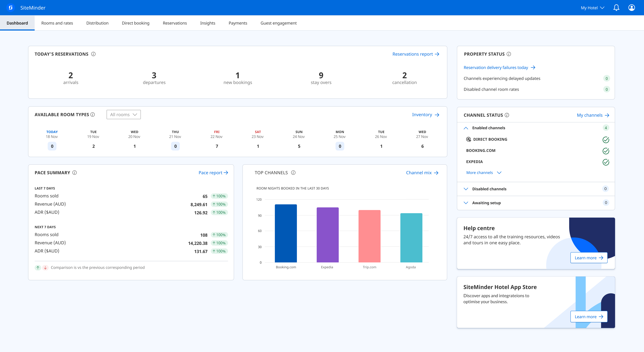Viewport: 644px width, 352px height.
Task: Click Top Channels info icon
Action: click(293, 173)
